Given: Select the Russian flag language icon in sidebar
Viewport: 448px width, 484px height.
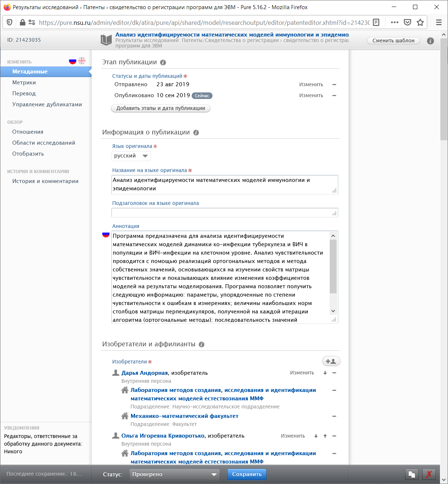Looking at the screenshot, I should point(73,61).
